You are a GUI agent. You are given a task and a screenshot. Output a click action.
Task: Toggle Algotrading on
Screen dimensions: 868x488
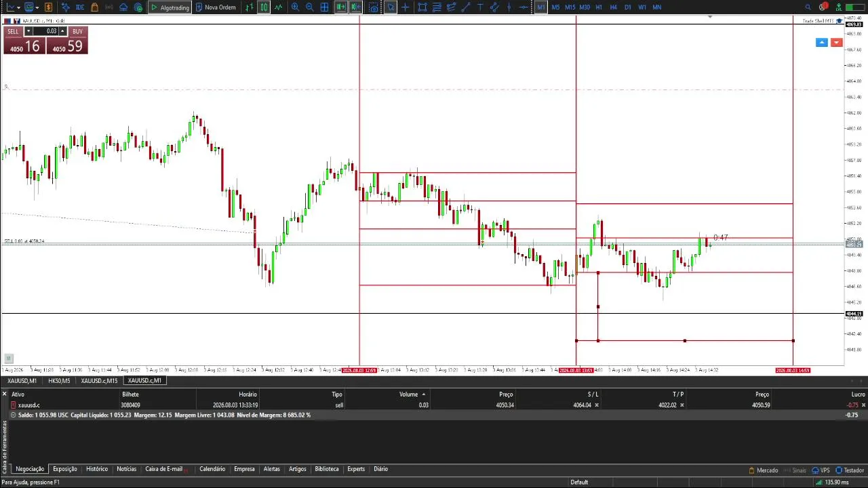pos(170,7)
